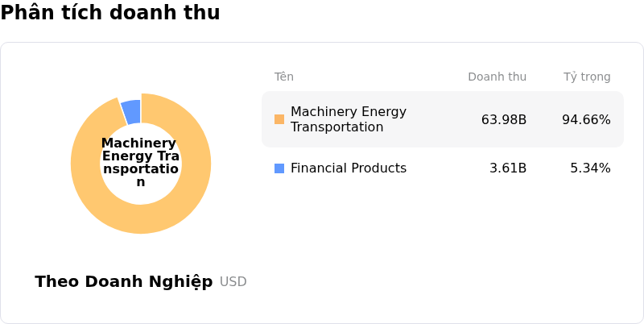The height and width of the screenshot is (324, 644).
Task: Select the Financial Products row label
Action: (x=348, y=168)
